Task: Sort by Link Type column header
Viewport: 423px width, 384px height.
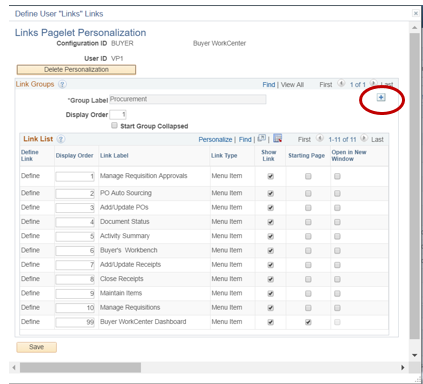Action: (x=224, y=156)
